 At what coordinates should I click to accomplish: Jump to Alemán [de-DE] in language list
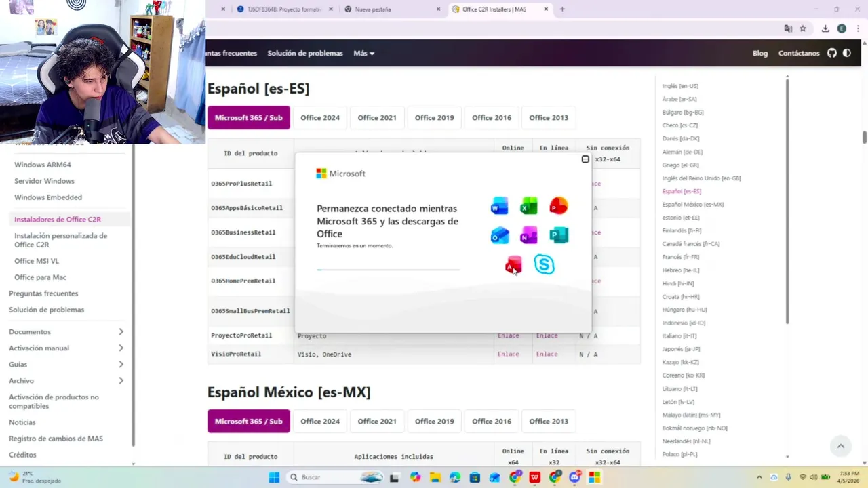[682, 152]
